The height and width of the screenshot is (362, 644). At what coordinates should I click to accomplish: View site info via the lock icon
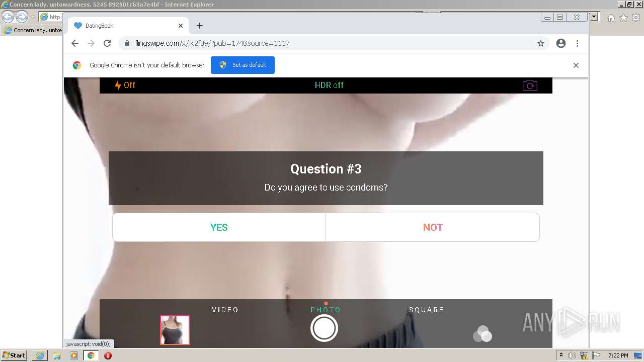click(x=127, y=43)
